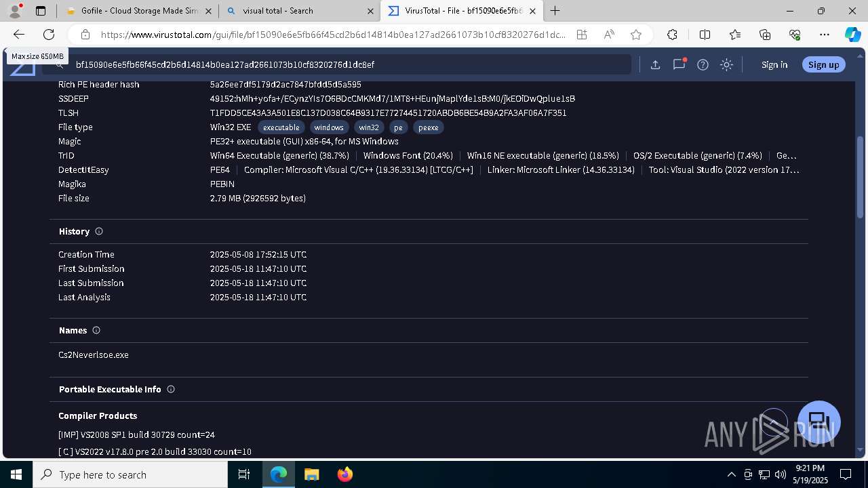Open the Windows Start menu

click(16, 474)
